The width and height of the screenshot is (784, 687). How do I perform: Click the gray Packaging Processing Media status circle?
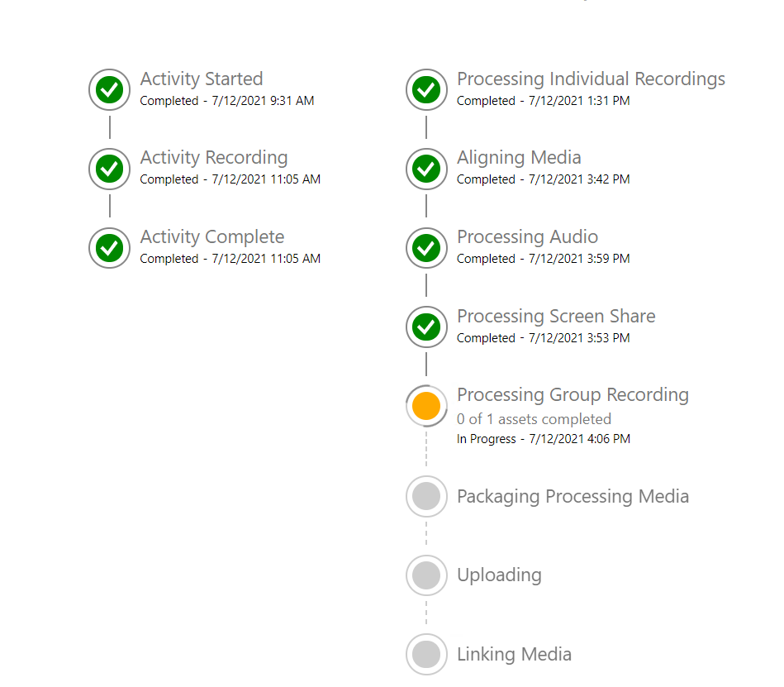coord(426,496)
